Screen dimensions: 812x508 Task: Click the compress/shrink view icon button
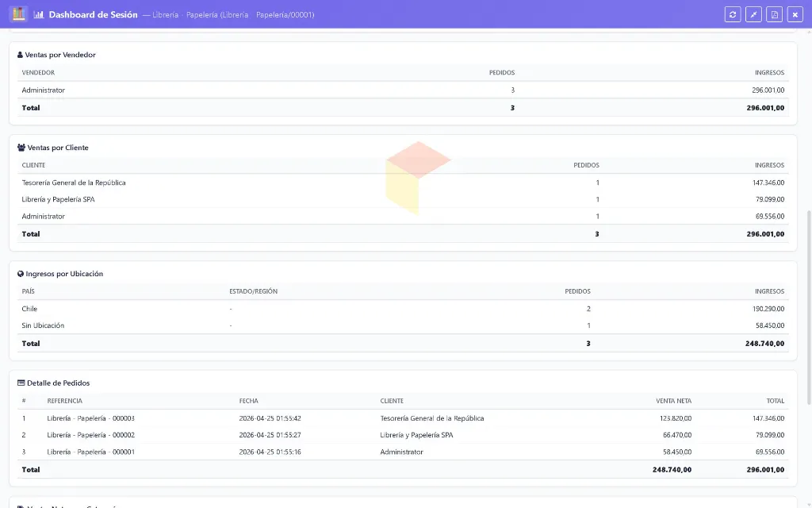tap(753, 14)
